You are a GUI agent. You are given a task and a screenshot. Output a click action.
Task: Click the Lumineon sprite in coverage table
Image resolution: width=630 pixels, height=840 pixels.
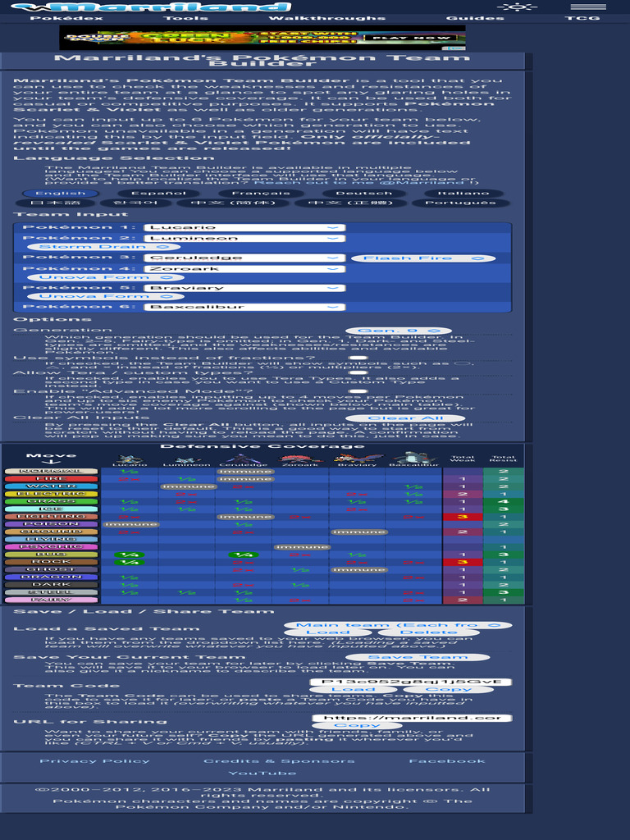coord(186,459)
